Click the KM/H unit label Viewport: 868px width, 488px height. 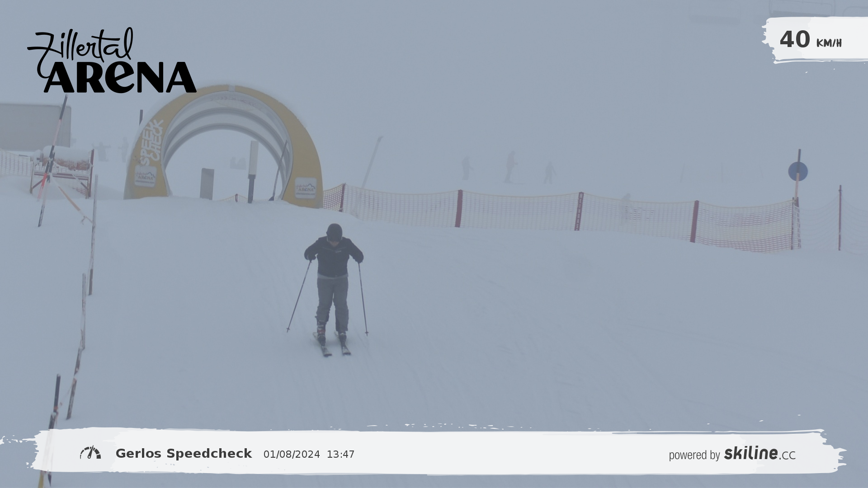click(829, 43)
